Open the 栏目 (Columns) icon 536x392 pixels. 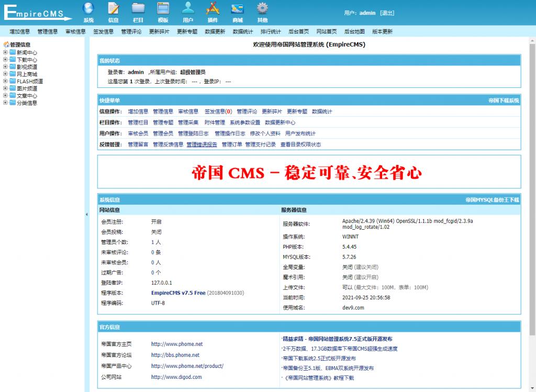click(x=138, y=12)
